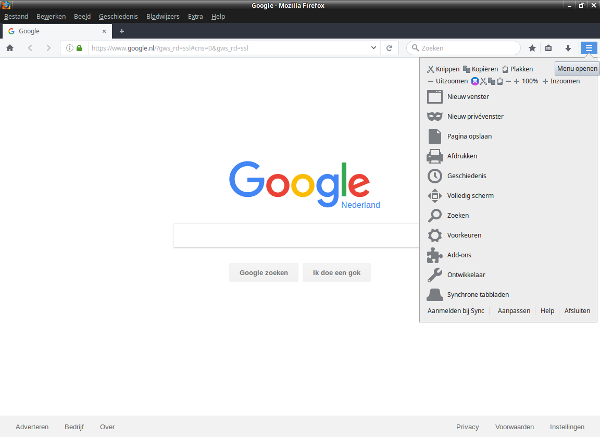Select the Google tab

[57, 31]
